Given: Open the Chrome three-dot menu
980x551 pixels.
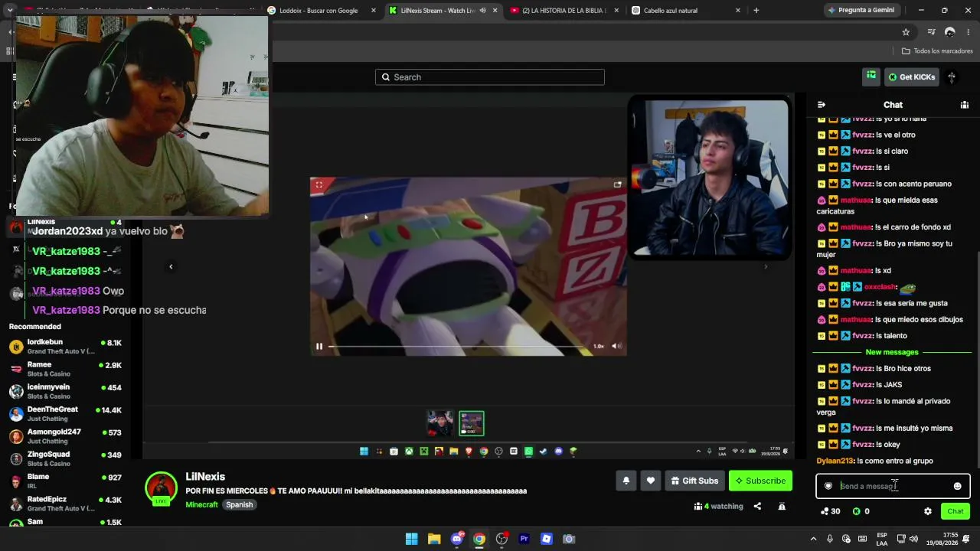Looking at the screenshot, I should pos(969,32).
